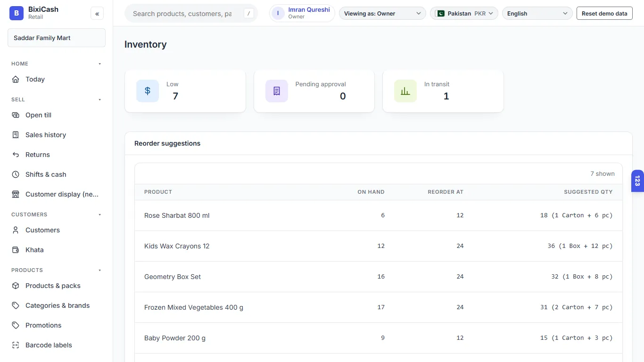Click the Rose Sharbat 800 ml row

tap(379, 215)
